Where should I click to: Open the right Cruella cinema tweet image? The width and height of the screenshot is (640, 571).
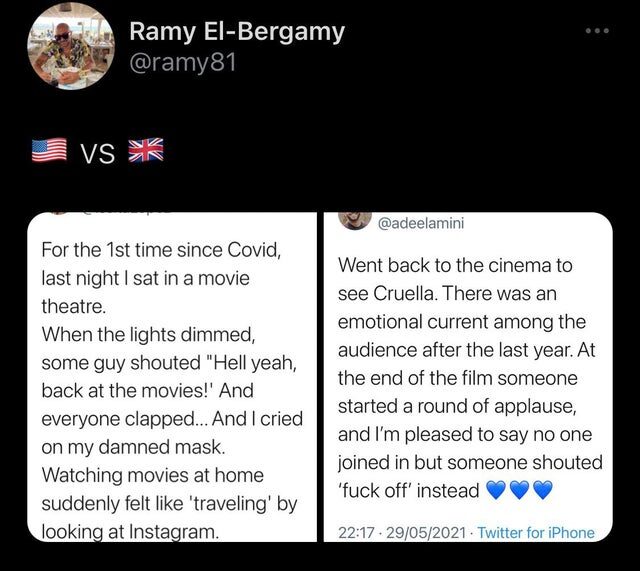pos(468,377)
